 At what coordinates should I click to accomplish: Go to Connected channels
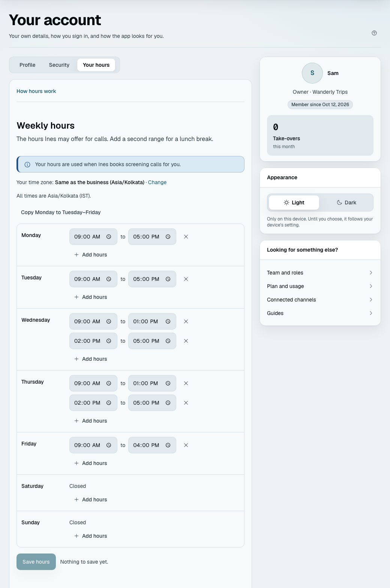click(320, 300)
